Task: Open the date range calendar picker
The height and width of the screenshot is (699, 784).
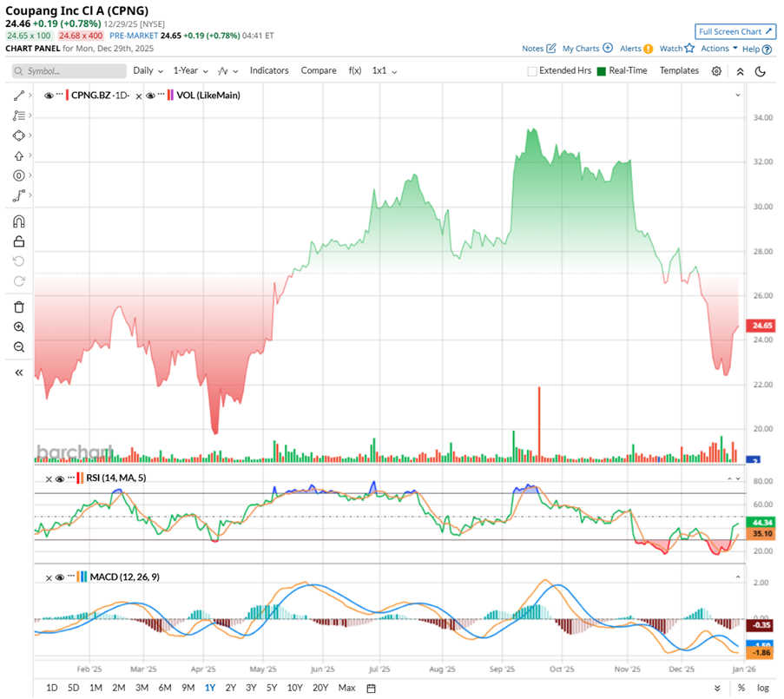Action: pos(371,689)
